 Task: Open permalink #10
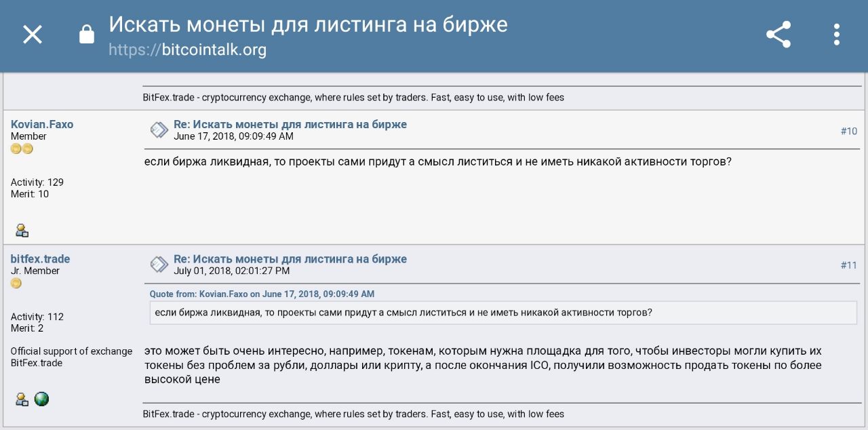(x=849, y=131)
